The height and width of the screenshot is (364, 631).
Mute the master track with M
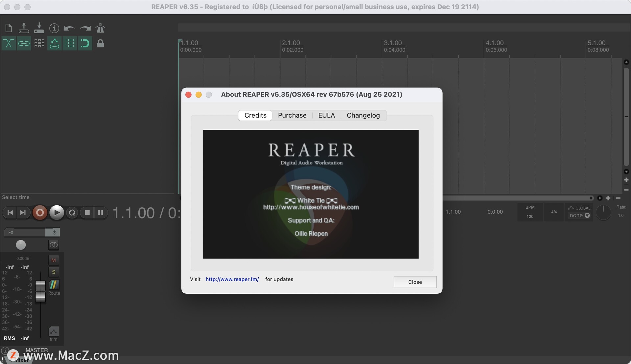54,260
